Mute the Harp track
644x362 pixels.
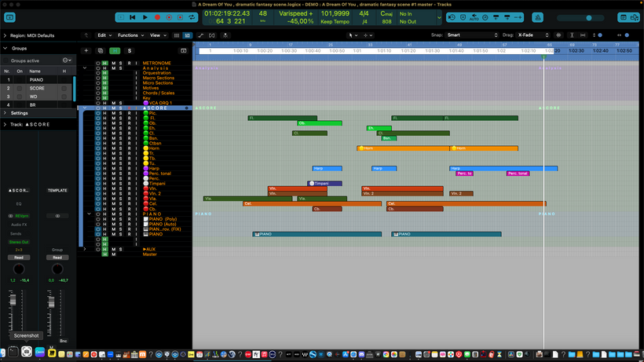(x=113, y=168)
